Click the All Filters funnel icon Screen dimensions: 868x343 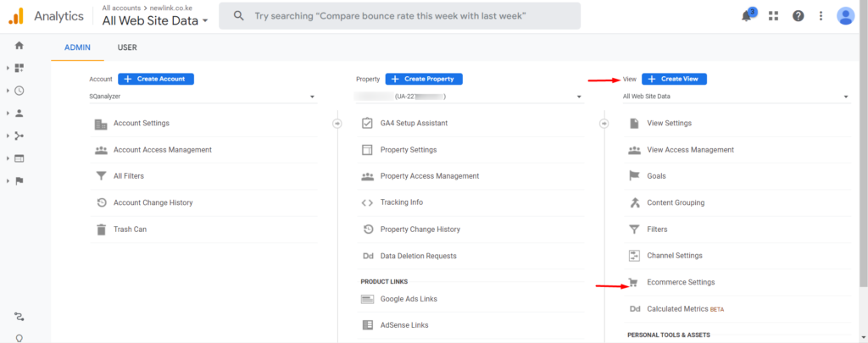click(x=101, y=176)
